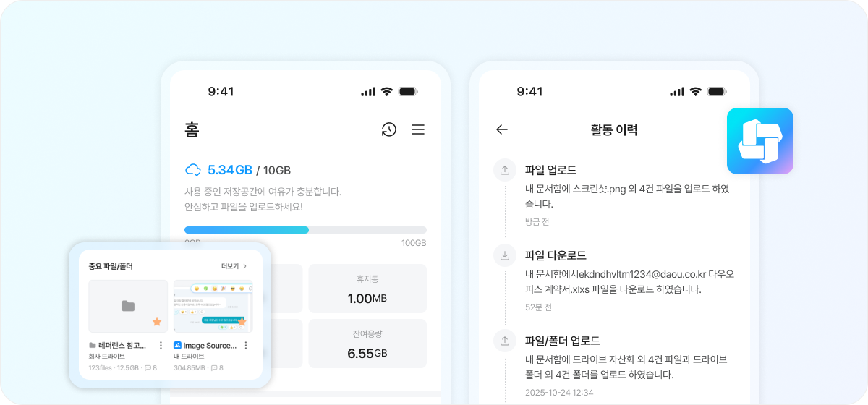Click the 5.34GB used storage value
The image size is (868, 405).
pos(230,170)
